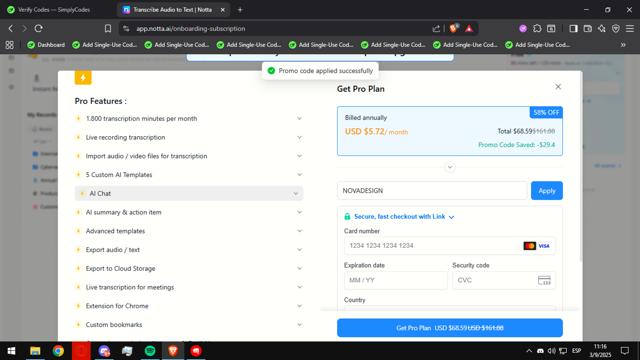Open a new browser tab
640x360 pixels.
coord(240,9)
